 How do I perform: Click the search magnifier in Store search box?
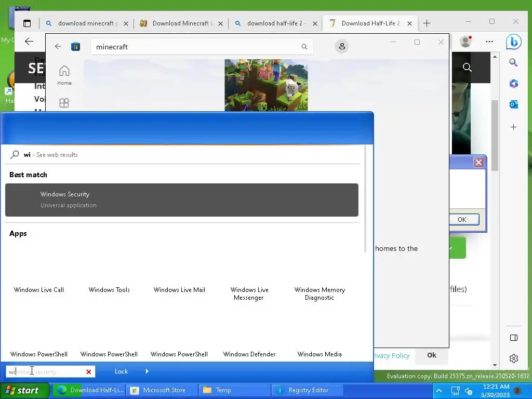click(x=304, y=47)
